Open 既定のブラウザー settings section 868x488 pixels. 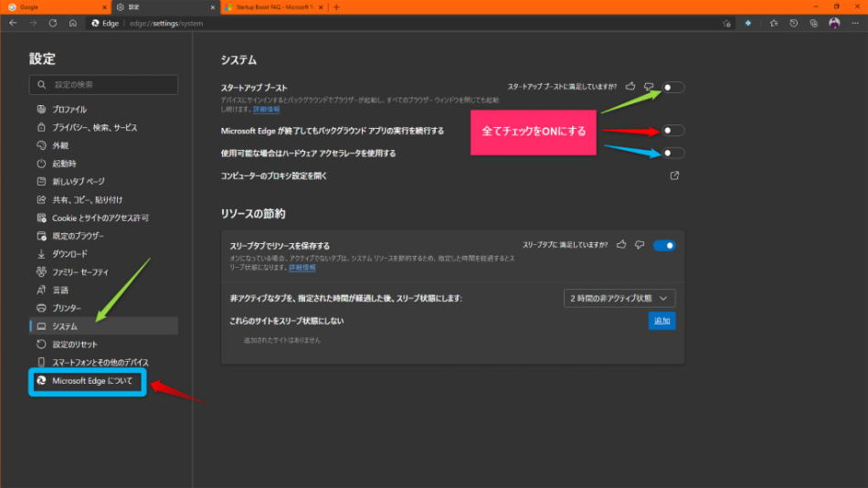[103, 236]
